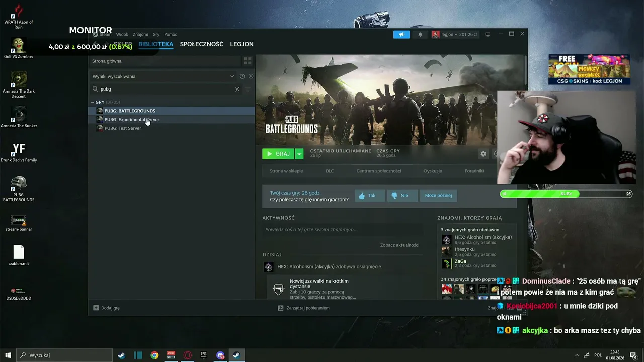Select PUBG: Experimental Server in library

tap(172, 120)
